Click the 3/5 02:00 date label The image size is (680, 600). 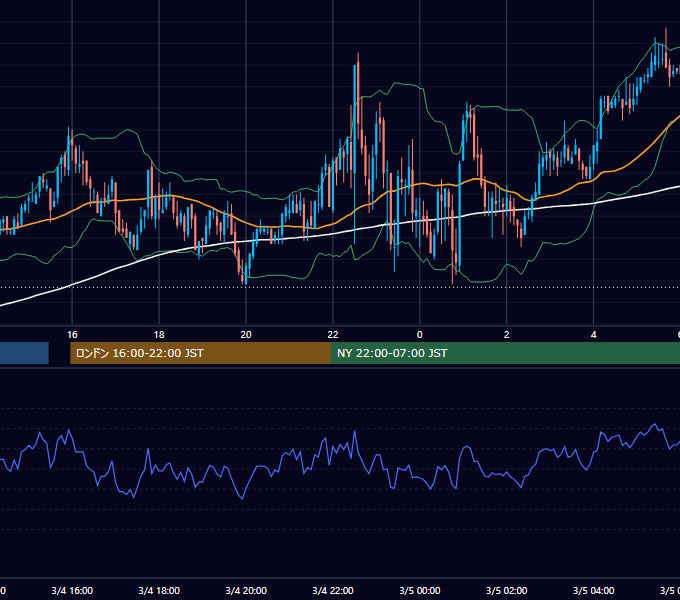coord(507,590)
